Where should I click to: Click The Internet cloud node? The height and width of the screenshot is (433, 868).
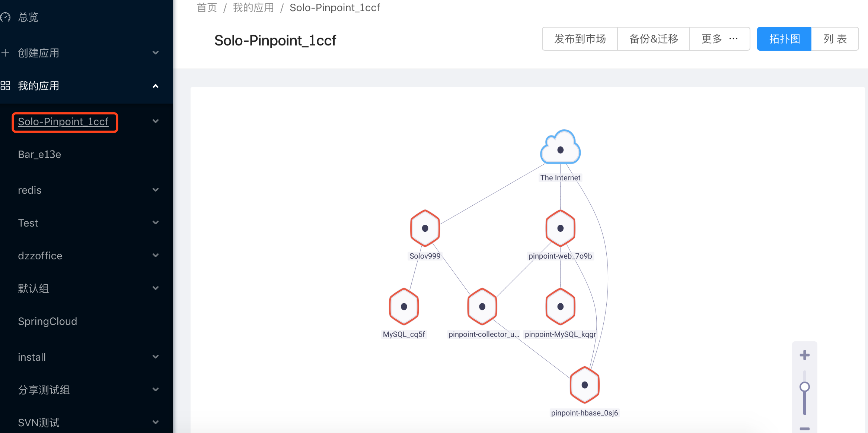(x=560, y=148)
